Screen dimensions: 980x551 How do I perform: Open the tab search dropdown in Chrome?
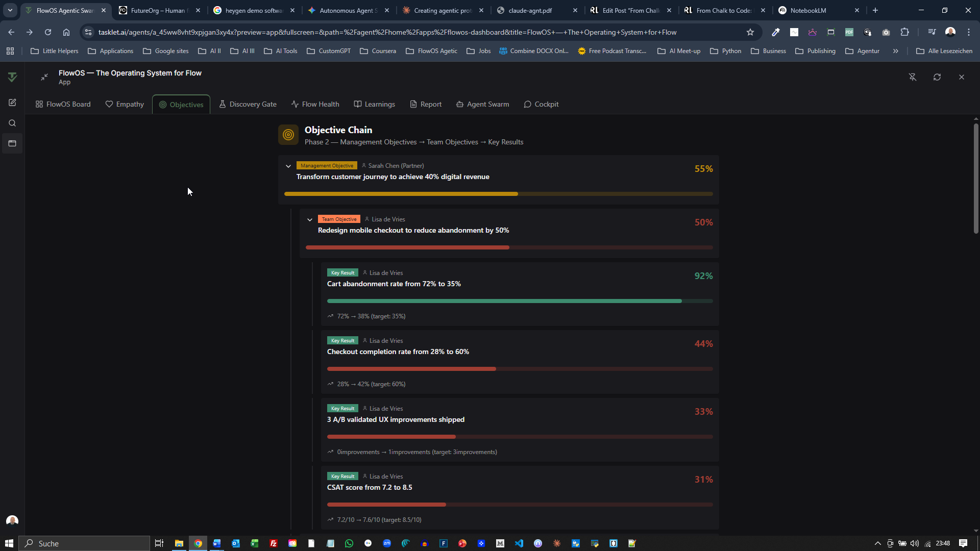point(10,10)
